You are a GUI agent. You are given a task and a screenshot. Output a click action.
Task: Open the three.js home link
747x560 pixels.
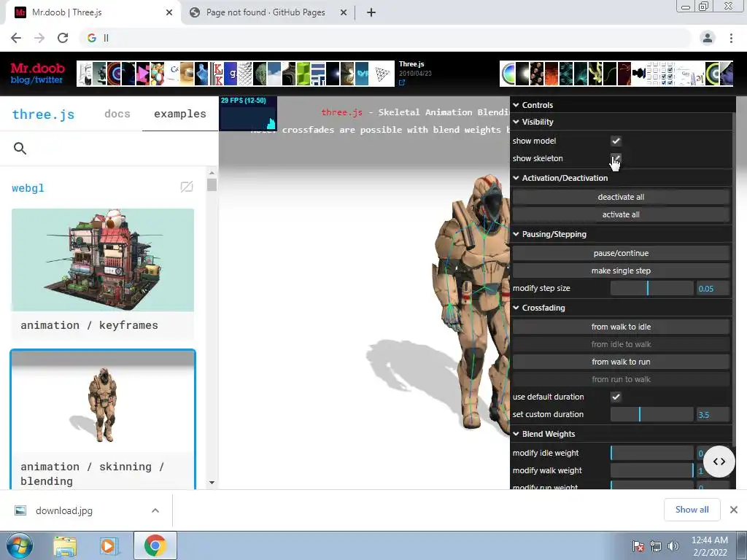43,114
